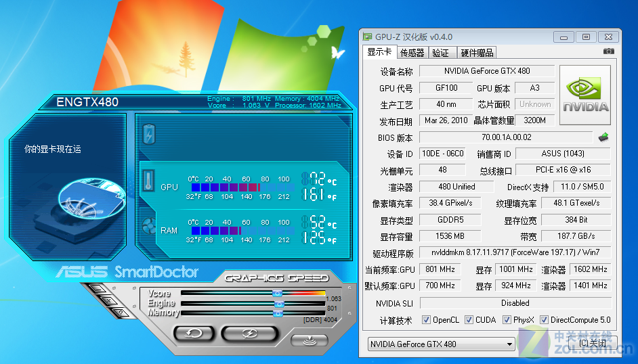Click the 40 nm process field
The height and width of the screenshot is (364, 638).
click(446, 104)
